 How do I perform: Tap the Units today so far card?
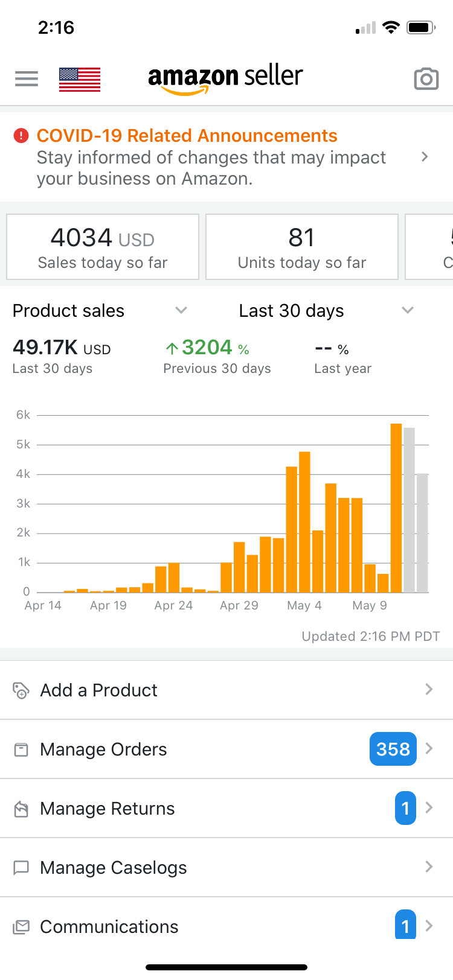[302, 247]
